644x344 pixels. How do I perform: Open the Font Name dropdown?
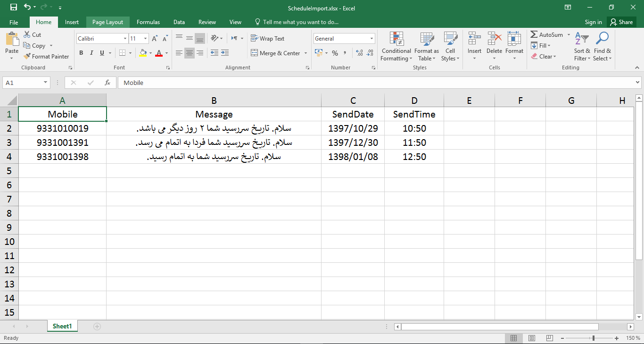tap(124, 38)
